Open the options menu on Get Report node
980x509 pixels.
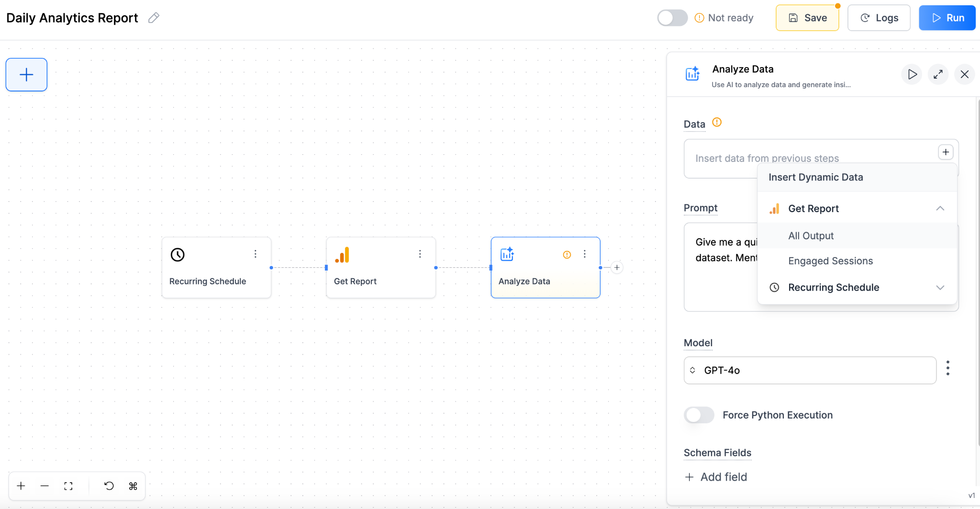(x=420, y=254)
